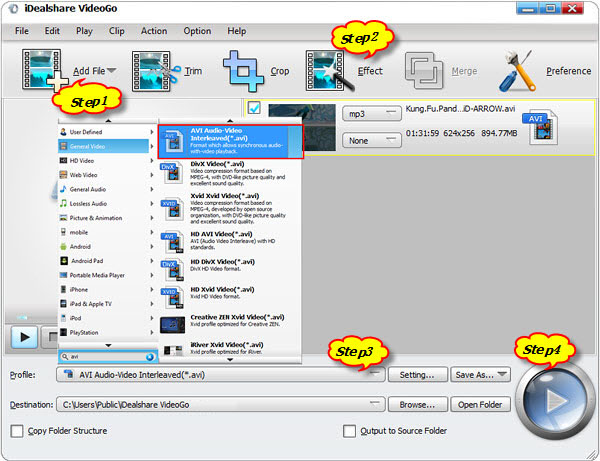Choose DivX Video(*.avi) format
The image size is (600, 461).
pyautogui.click(x=230, y=173)
